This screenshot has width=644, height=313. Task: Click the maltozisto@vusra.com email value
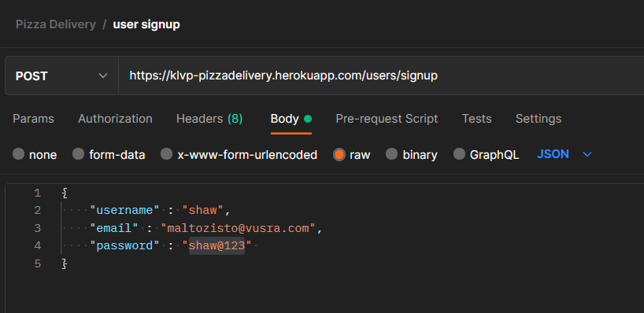pos(238,228)
